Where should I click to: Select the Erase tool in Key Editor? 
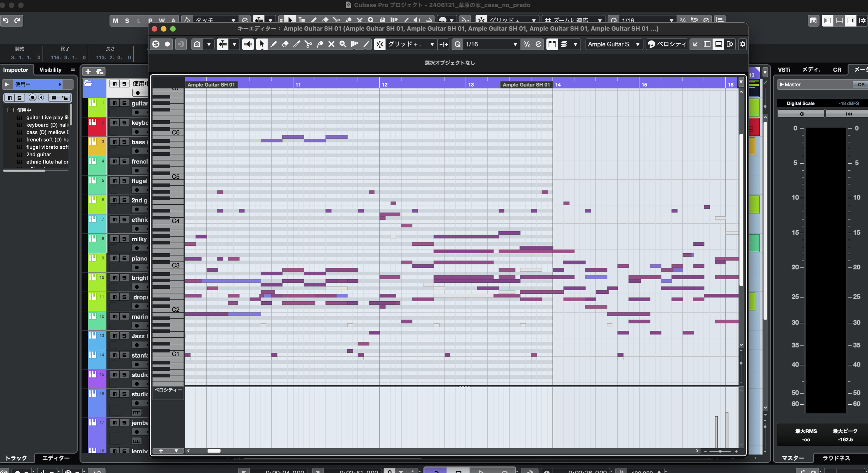(x=285, y=44)
